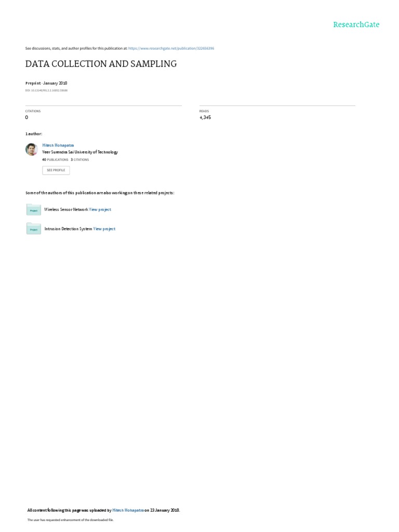Click the Hitesh Mohapatra author profile photo
Viewport: 399px width, 532px height.
tap(32, 149)
